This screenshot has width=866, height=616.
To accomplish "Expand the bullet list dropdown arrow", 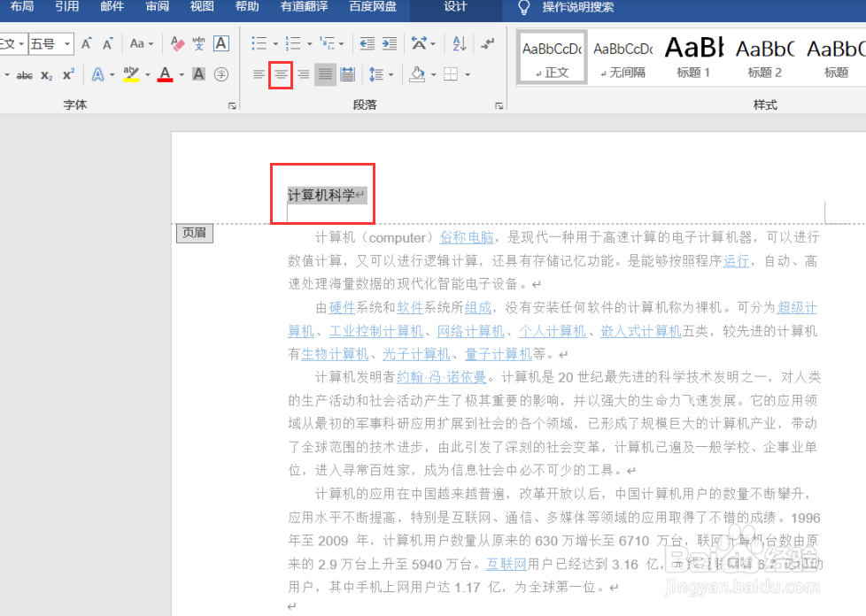I will [274, 43].
